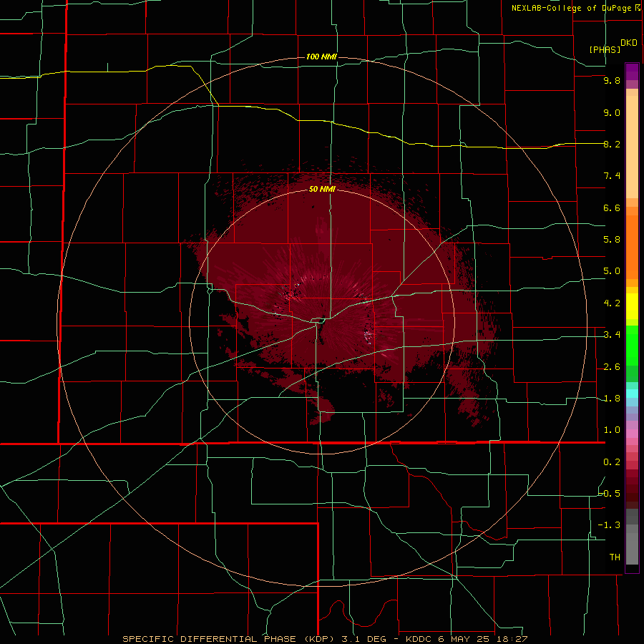Click the 6.6 value on the scale
The image size is (644, 644).
pyautogui.click(x=612, y=208)
